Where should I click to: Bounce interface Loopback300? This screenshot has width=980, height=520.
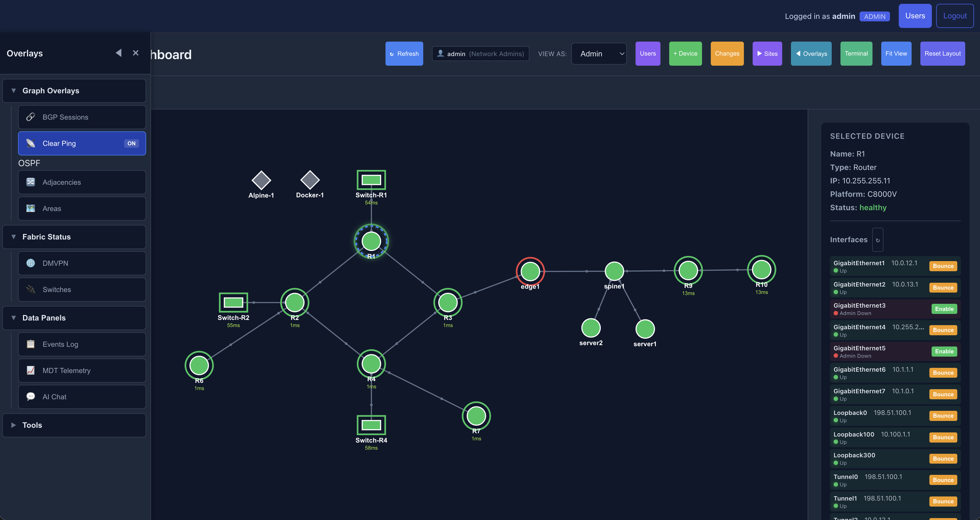(x=943, y=459)
